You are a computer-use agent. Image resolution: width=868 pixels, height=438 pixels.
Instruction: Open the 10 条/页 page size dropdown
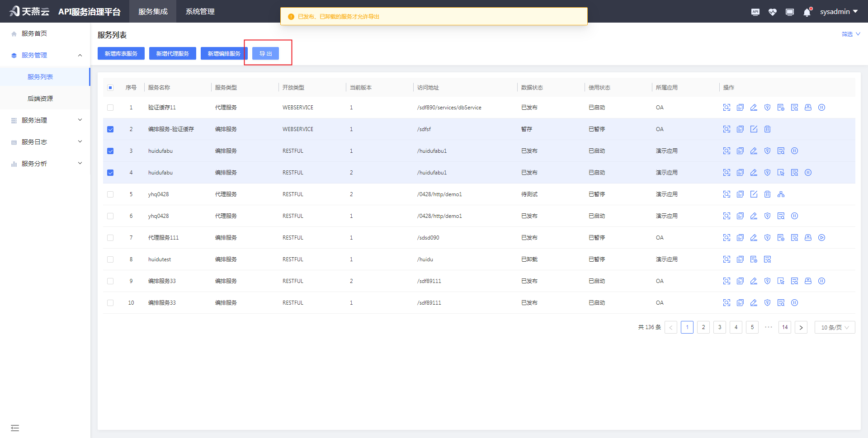coord(835,327)
